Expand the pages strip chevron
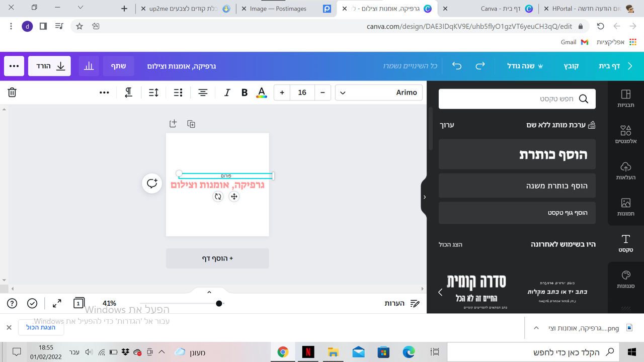 pos(209,292)
